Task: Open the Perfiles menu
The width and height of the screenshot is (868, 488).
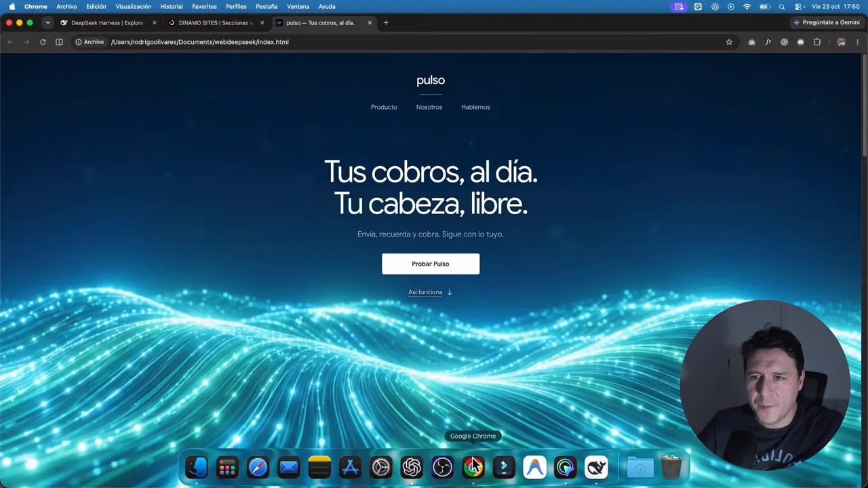Action: coord(236,7)
